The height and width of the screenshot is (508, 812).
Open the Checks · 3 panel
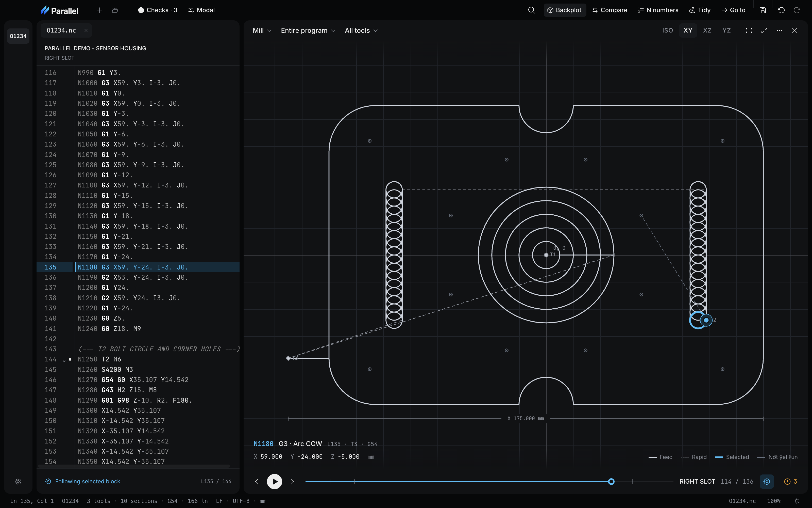[x=158, y=10]
